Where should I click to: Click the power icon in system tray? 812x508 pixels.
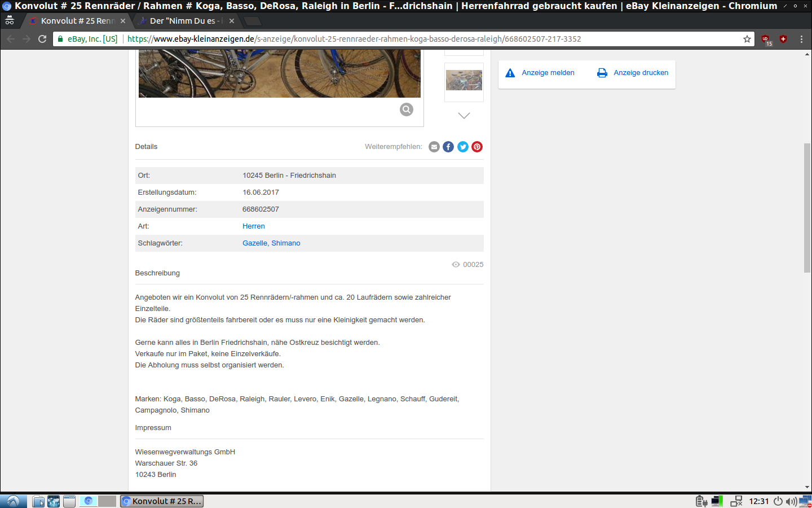coord(778,501)
